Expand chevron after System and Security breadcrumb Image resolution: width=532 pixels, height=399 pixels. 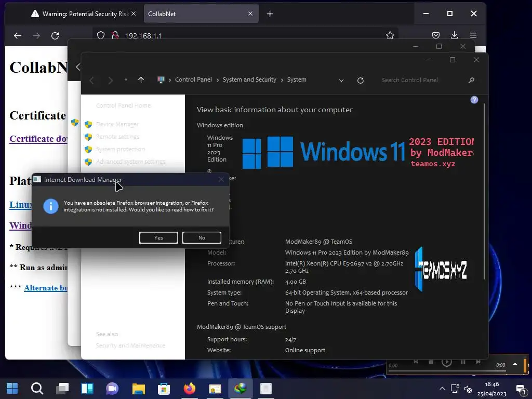pyautogui.click(x=282, y=81)
